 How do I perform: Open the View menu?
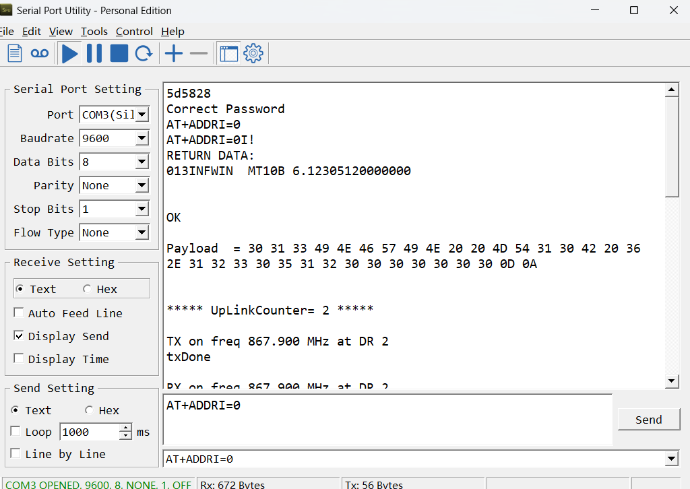point(61,32)
